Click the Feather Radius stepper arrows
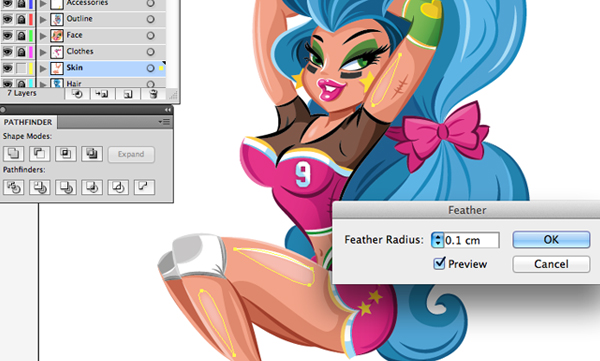The image size is (600, 361). click(437, 240)
